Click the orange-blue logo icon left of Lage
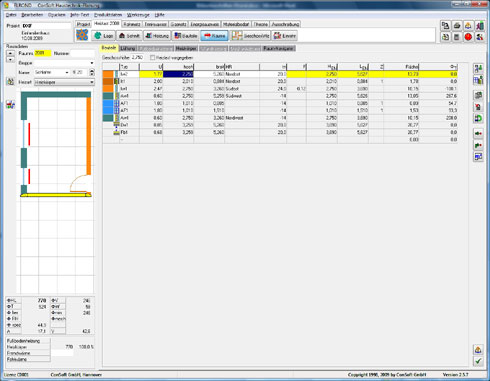 [x=82, y=35]
